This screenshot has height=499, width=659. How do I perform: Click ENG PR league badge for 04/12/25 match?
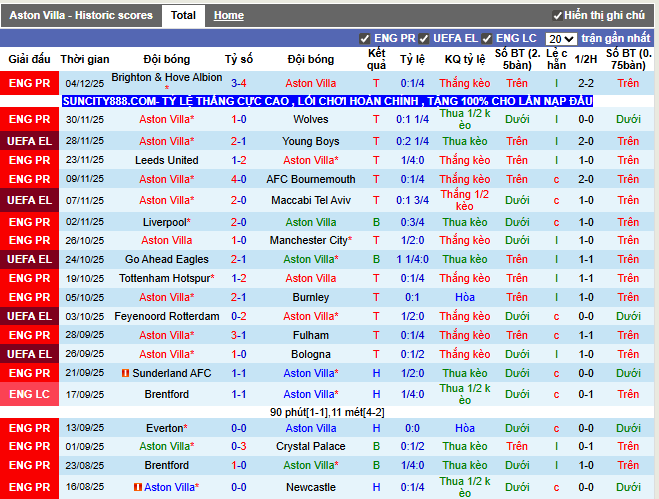(x=29, y=83)
